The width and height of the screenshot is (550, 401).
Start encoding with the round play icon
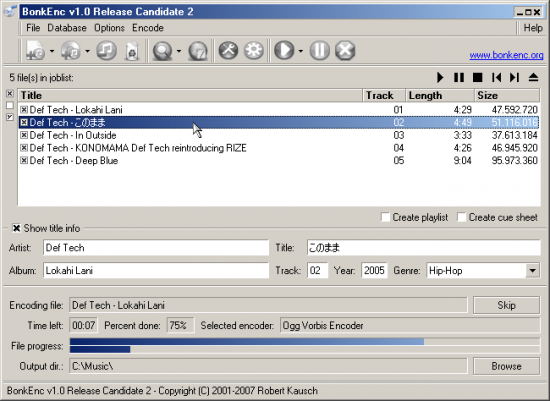(x=284, y=51)
